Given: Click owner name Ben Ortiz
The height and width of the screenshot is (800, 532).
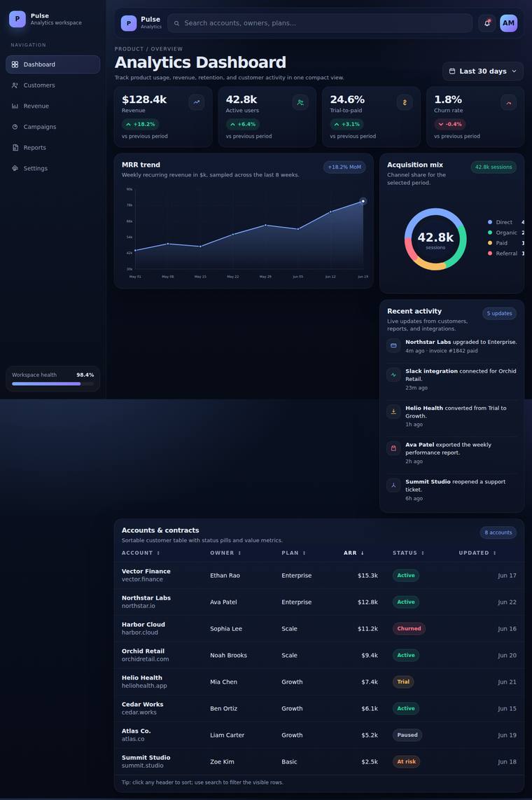Looking at the screenshot, I should (224, 709).
